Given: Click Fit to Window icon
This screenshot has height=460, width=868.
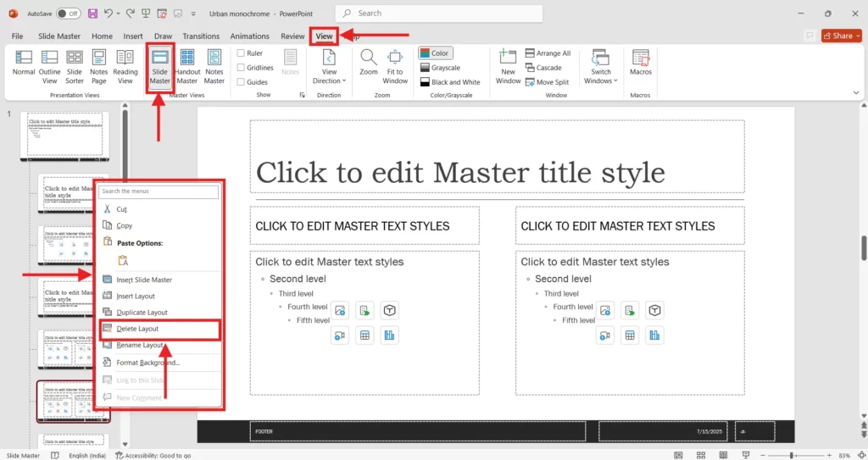Looking at the screenshot, I should click(395, 66).
